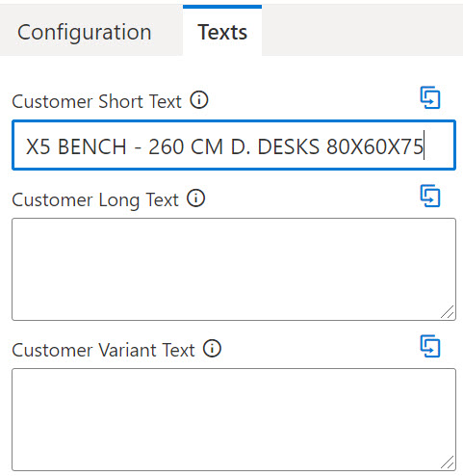
Task: Show info for Customer Short Text
Action: pos(199,100)
